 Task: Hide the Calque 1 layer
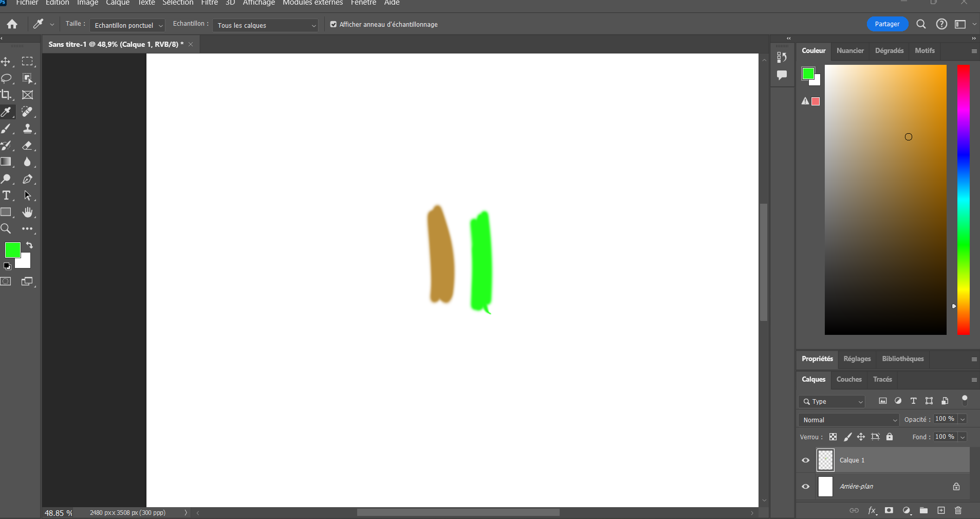[805, 460]
